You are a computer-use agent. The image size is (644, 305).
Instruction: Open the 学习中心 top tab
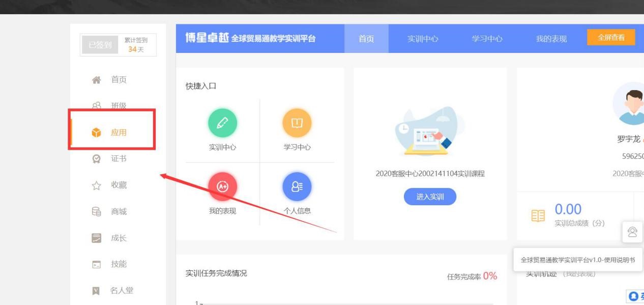coord(487,39)
